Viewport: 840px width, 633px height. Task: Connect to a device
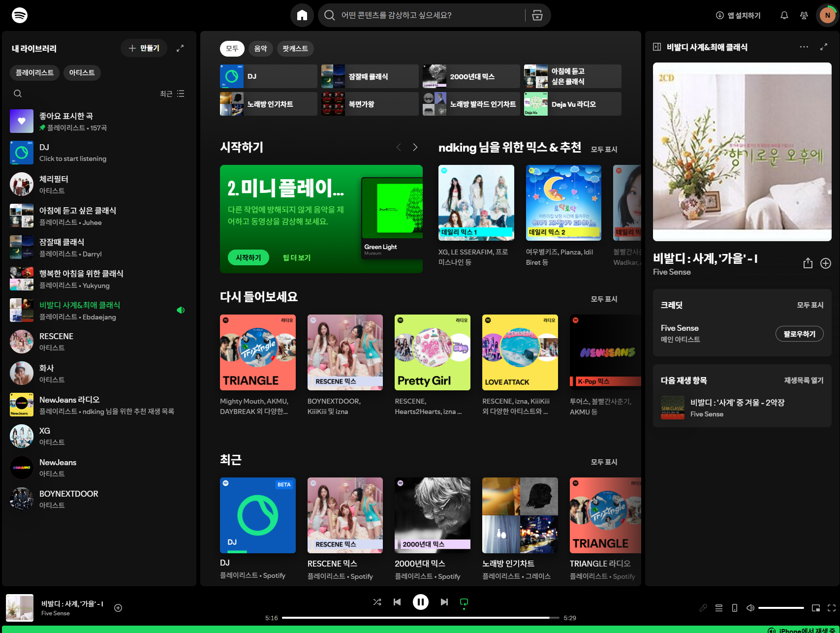[x=735, y=608]
